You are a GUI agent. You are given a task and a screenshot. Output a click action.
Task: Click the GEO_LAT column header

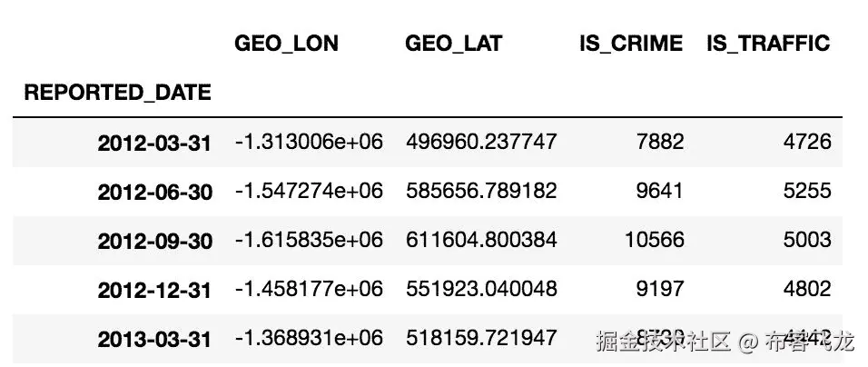pos(453,44)
